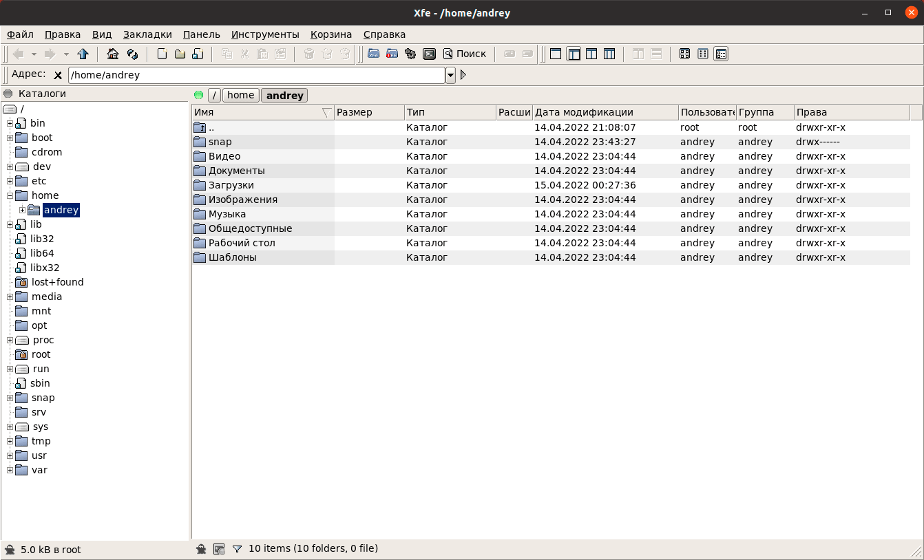
Task: Toggle the two panels layout
Action: pos(591,54)
